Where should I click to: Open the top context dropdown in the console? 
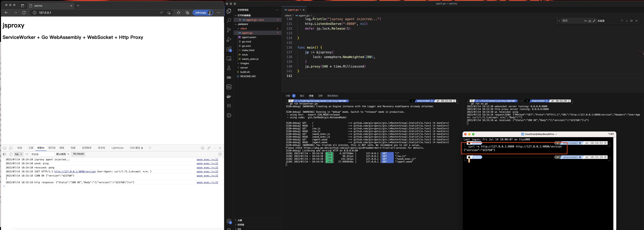pyautogui.click(x=19, y=154)
